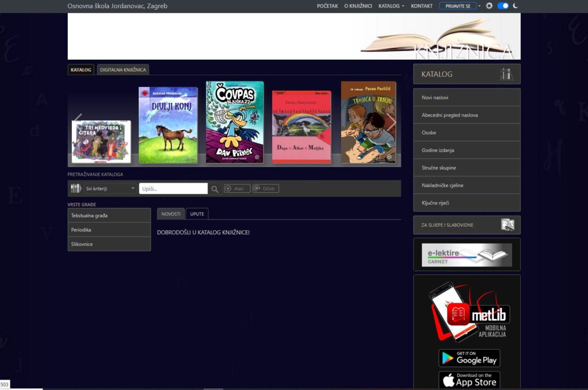Open the App Store download badge
Viewport: 588px width, 390px height.
pos(469,380)
